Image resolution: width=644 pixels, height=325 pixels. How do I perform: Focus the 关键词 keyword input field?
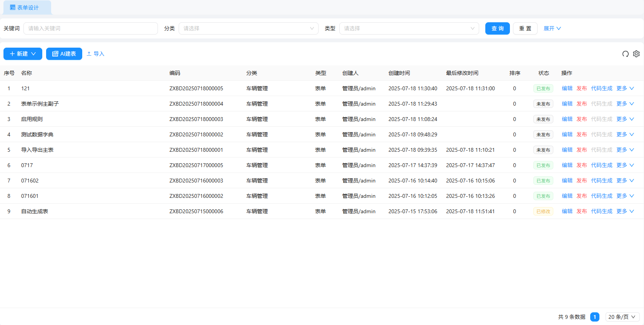(91, 28)
